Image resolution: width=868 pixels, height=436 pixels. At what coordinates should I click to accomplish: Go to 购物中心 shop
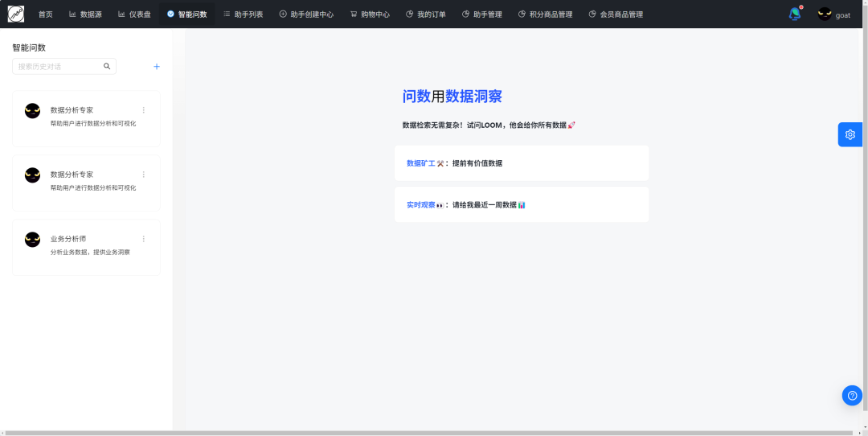coord(370,14)
